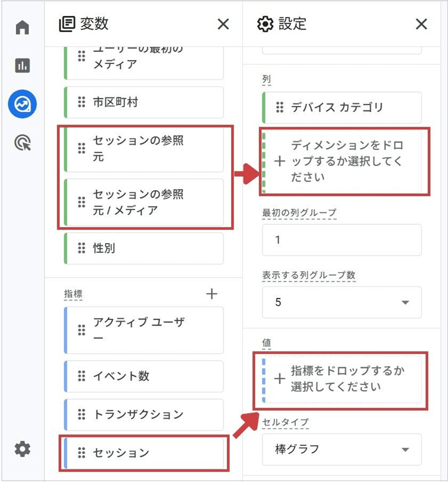Grab drag handle of セッション metric
Image resolution: width=448 pixels, height=482 pixels.
[81, 452]
